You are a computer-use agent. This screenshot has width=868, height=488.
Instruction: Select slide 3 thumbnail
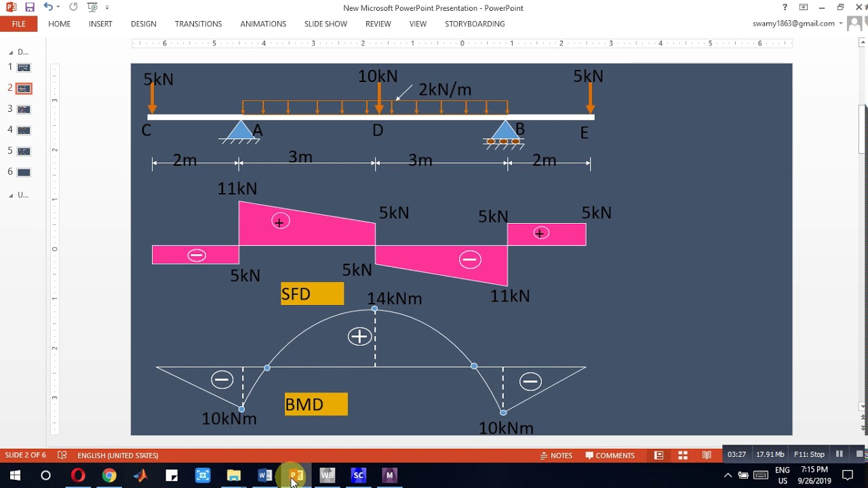tap(24, 109)
